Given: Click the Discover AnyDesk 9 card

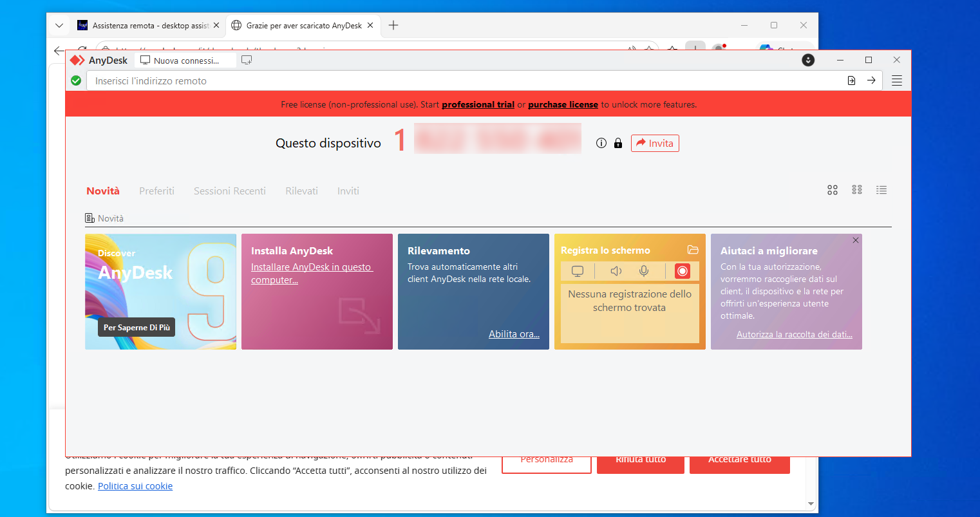Looking at the screenshot, I should (x=160, y=292).
